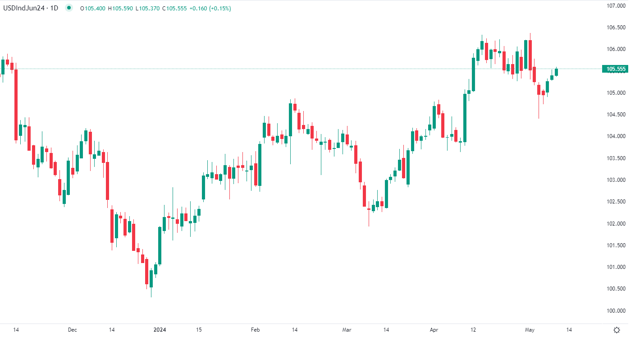Click the 100.000 price axis label
Screen dimensions: 644x356
[x=616, y=311]
